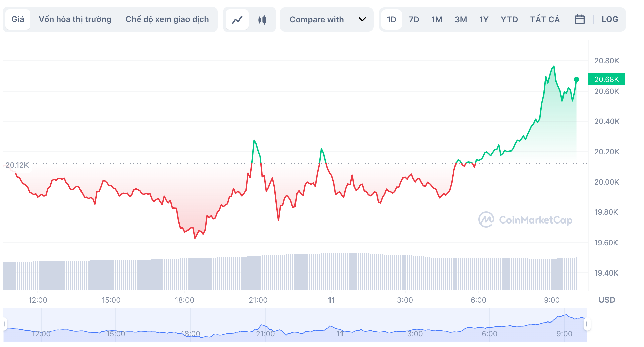Click the 18:00 x-axis time label
The width and height of the screenshot is (644, 347).
pyautogui.click(x=184, y=300)
